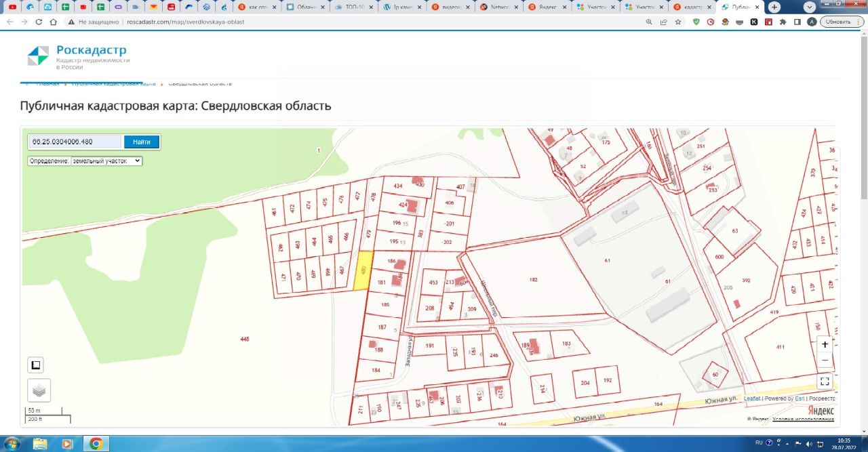868x452 pixels.
Task: Expand the Определение type dropdown
Action: (x=106, y=161)
